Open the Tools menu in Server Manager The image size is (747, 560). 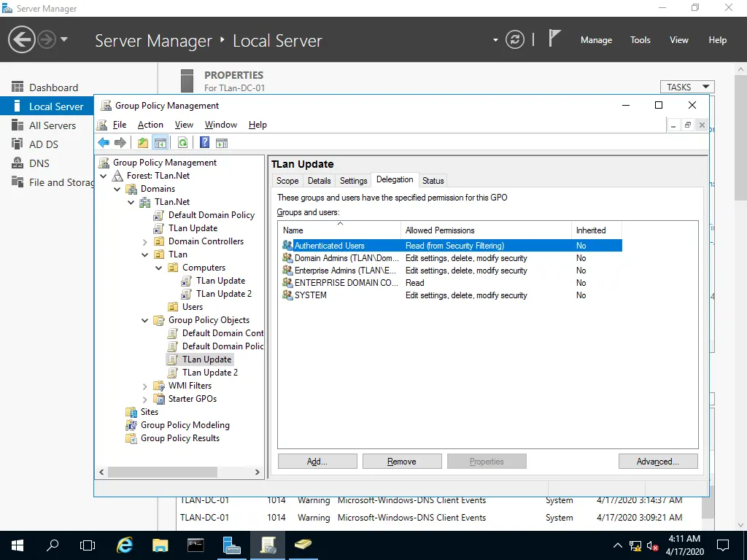tap(640, 40)
